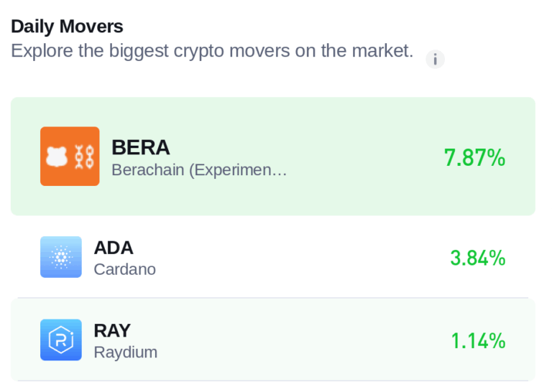Click the 3.84% change value
Screen dimensions: 552x392
tap(478, 258)
